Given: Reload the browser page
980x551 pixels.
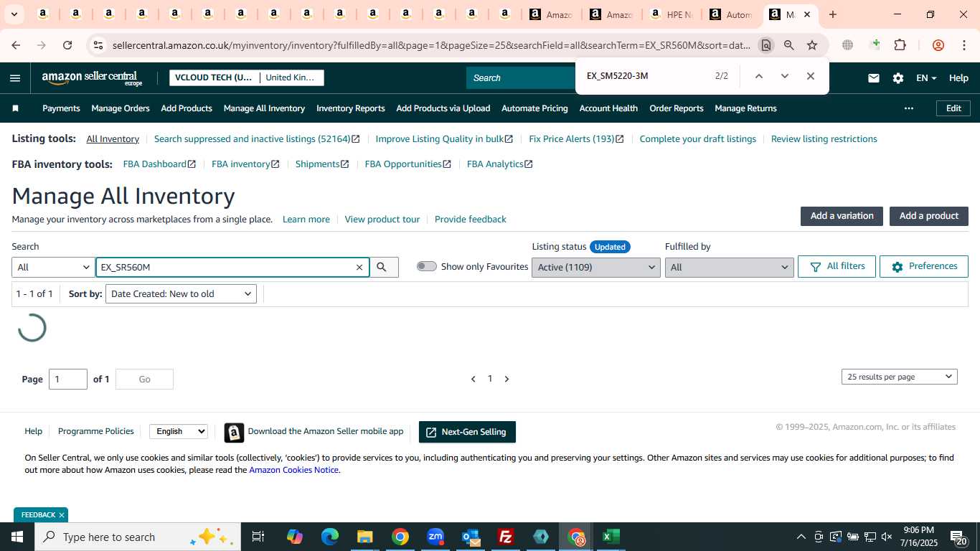Looking at the screenshot, I should (x=67, y=45).
